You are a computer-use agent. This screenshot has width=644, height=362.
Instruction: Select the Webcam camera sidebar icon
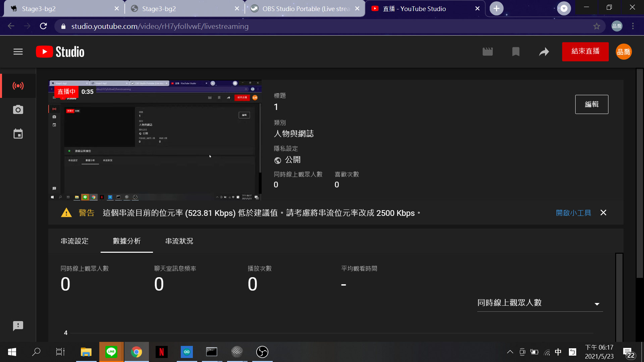point(18,110)
